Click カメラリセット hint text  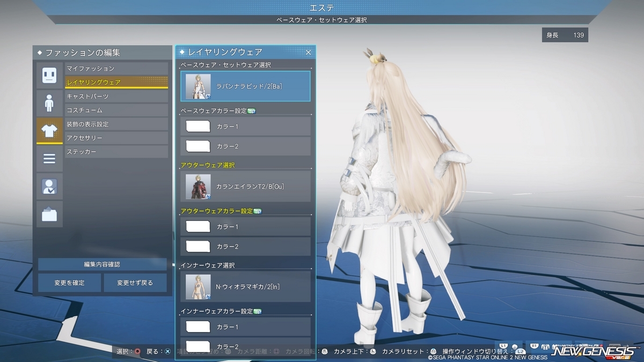[x=404, y=352]
